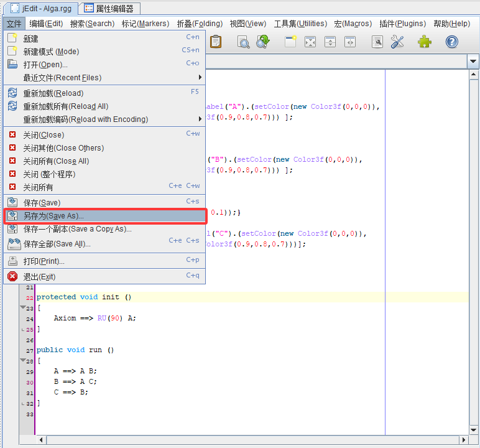Collapse the fold triangle at line 28
Viewport: 480px width, 448px height.
[22, 360]
